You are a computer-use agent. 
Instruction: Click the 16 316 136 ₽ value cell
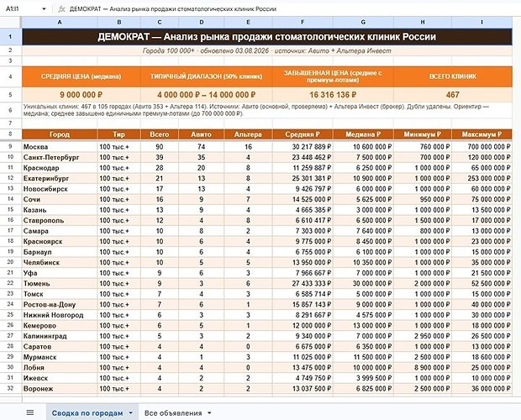point(333,95)
